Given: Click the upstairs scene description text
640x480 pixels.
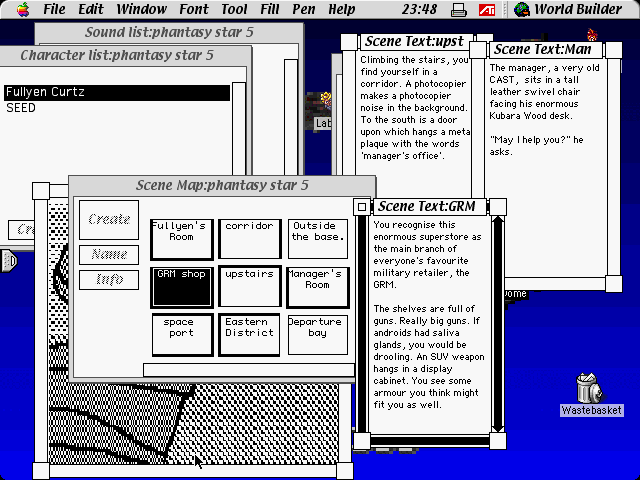Looking at the screenshot, I should click(x=414, y=108).
